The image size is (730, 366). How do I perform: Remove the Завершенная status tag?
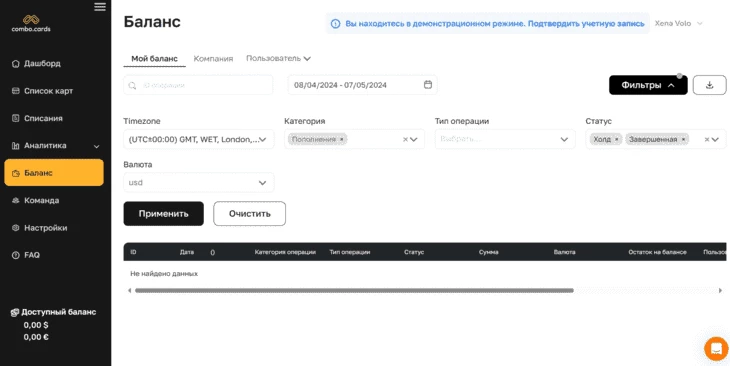coord(683,139)
